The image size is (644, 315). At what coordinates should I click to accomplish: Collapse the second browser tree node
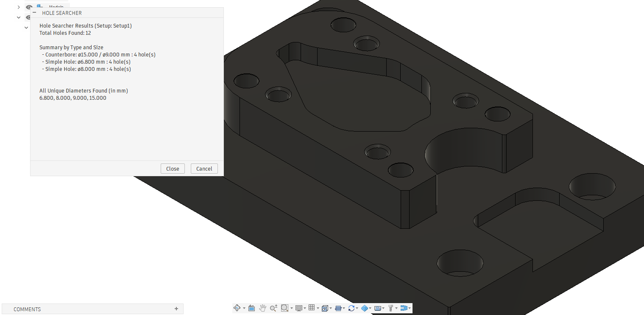point(19,17)
